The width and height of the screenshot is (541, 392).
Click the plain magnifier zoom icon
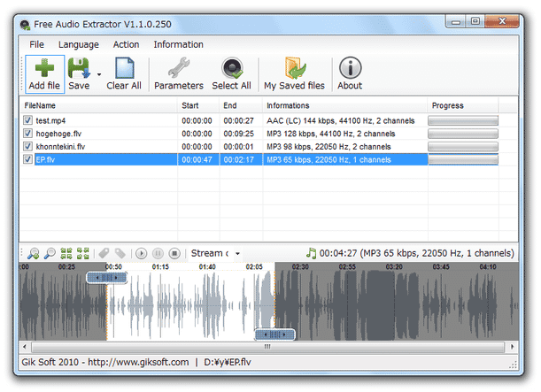click(50, 253)
